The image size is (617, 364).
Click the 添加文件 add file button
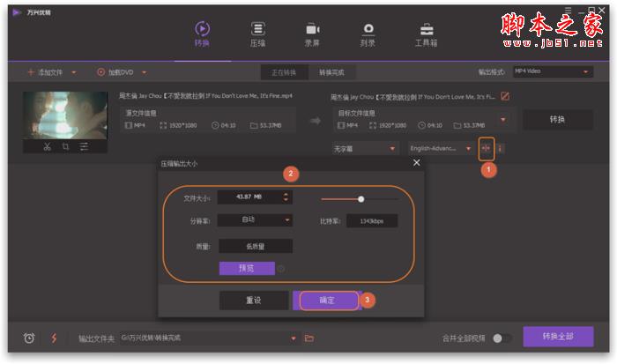click(45, 72)
